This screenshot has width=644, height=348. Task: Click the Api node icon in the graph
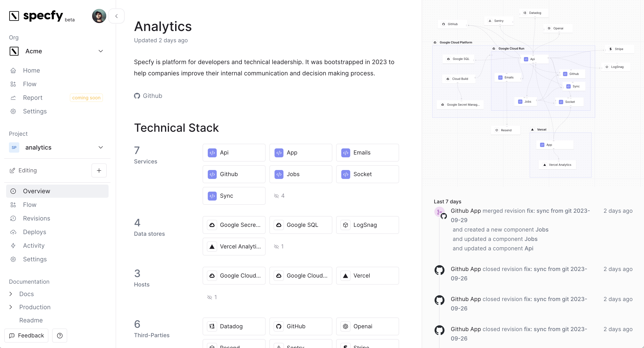pyautogui.click(x=526, y=59)
